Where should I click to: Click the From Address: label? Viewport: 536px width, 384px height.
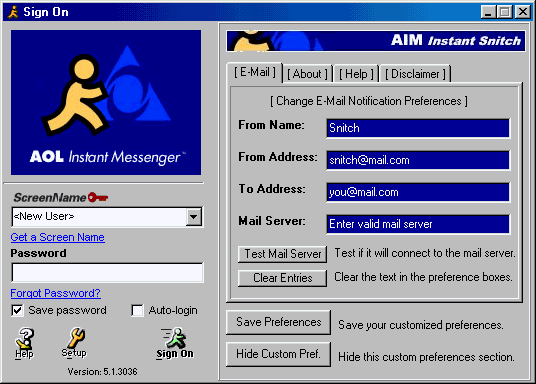tap(278, 157)
